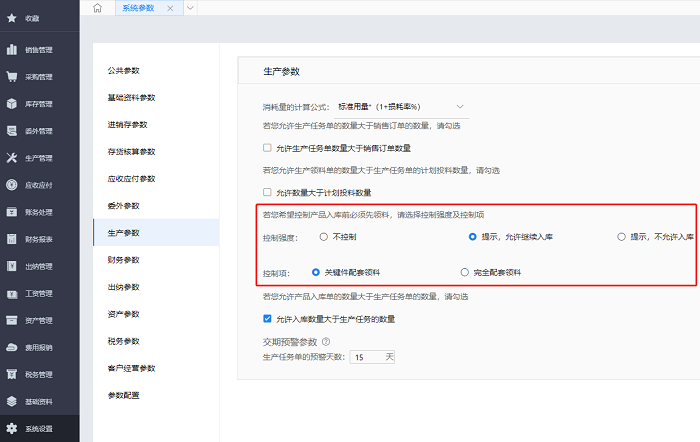Close the 系统参数 tab

tap(169, 8)
